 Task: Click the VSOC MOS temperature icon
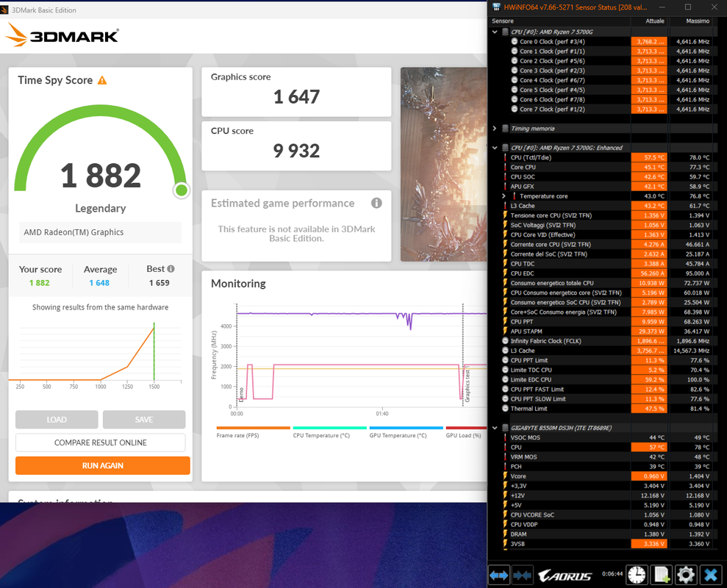click(506, 438)
